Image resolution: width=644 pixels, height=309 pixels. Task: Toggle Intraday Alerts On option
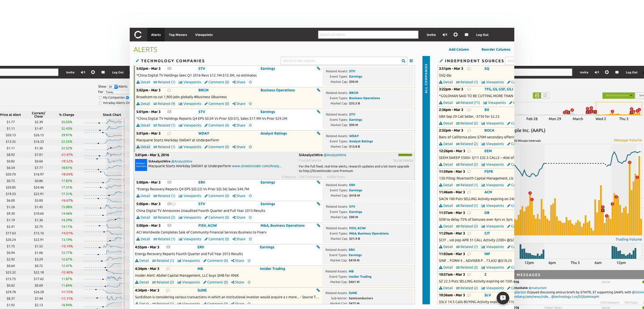(x=100, y=102)
